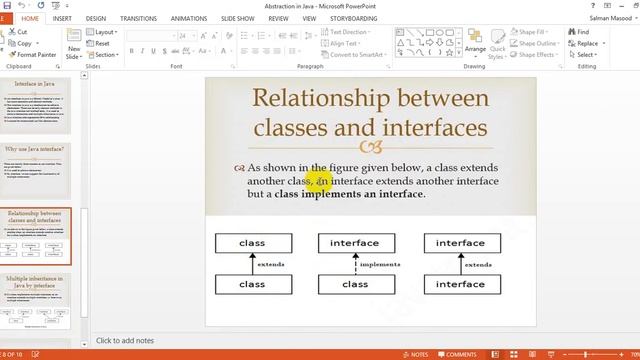
Task: Activate the Format Painter tool
Action: point(32,54)
